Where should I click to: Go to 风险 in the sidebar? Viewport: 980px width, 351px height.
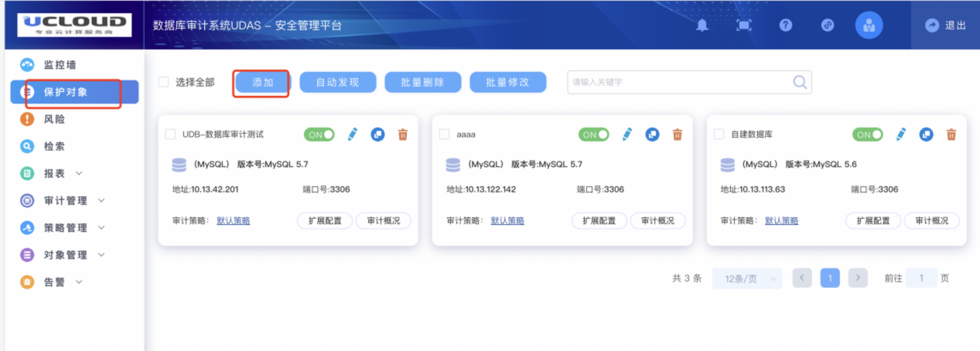coord(54,119)
